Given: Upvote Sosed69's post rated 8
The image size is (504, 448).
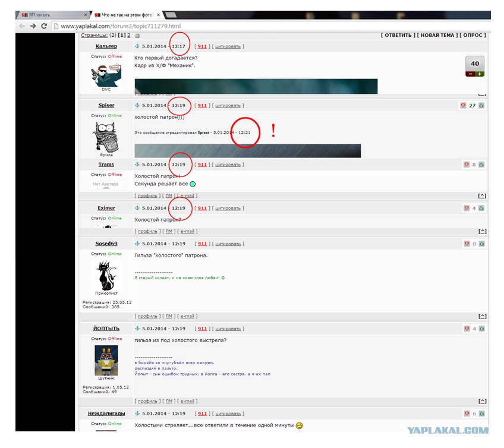Looking at the screenshot, I should click(481, 244).
